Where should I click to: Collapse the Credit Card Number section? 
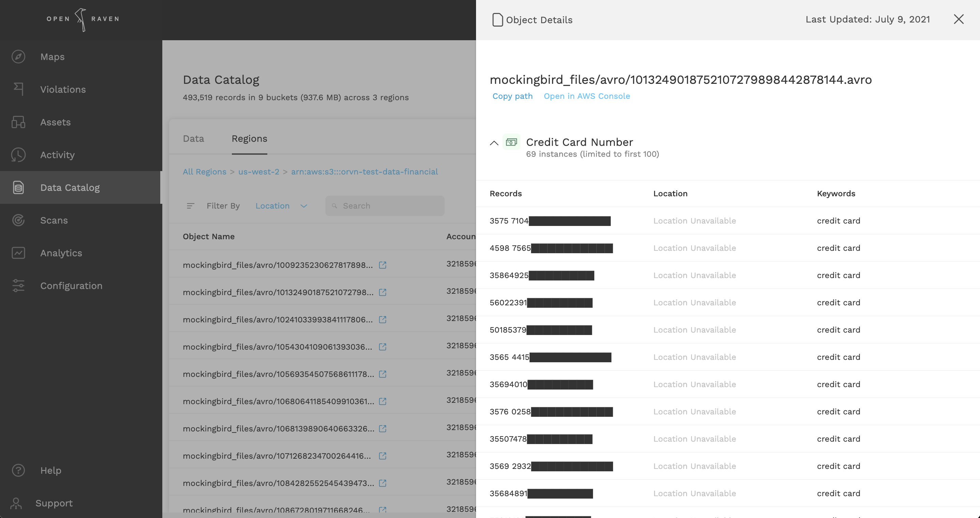point(494,143)
